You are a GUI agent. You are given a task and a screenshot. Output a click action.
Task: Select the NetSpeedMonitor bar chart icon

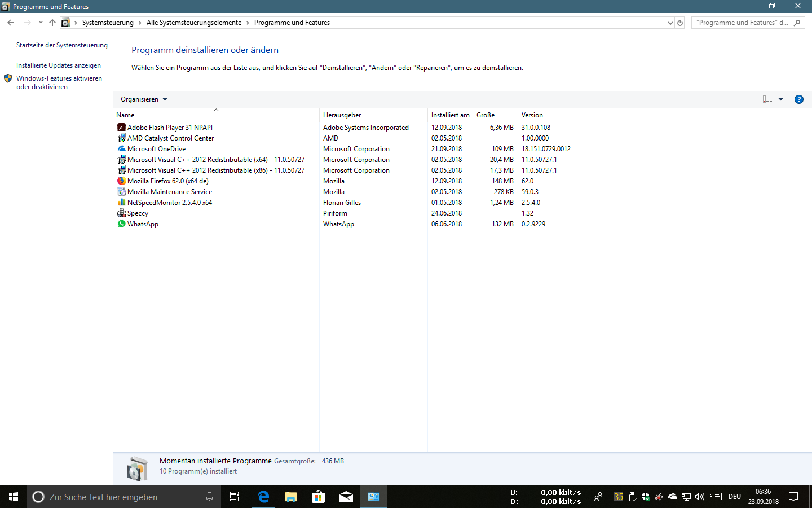tap(121, 203)
